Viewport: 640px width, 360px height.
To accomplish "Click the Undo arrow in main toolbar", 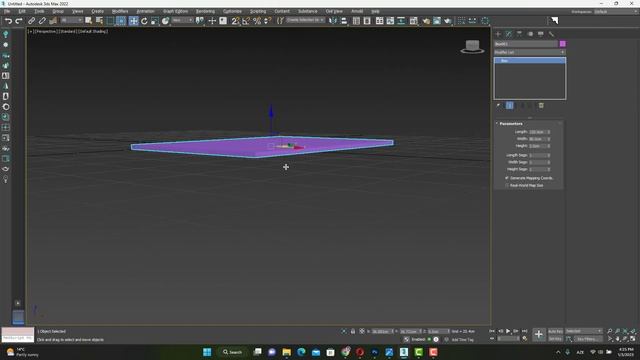I will click(x=8, y=20).
